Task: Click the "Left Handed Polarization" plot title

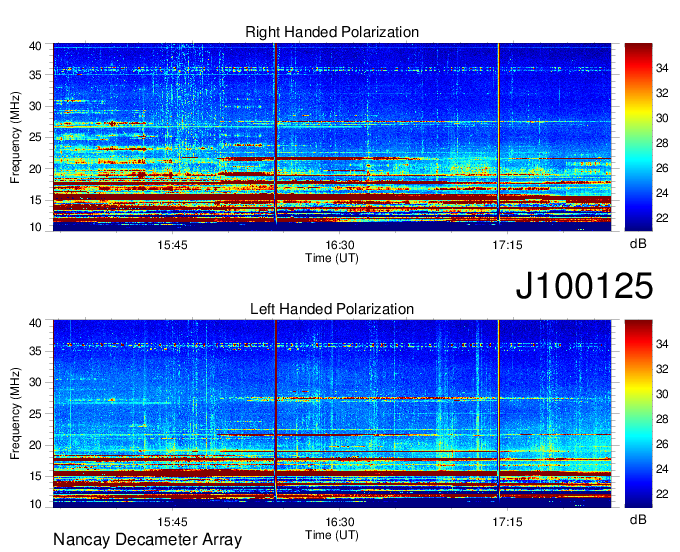Action: pyautogui.click(x=332, y=309)
